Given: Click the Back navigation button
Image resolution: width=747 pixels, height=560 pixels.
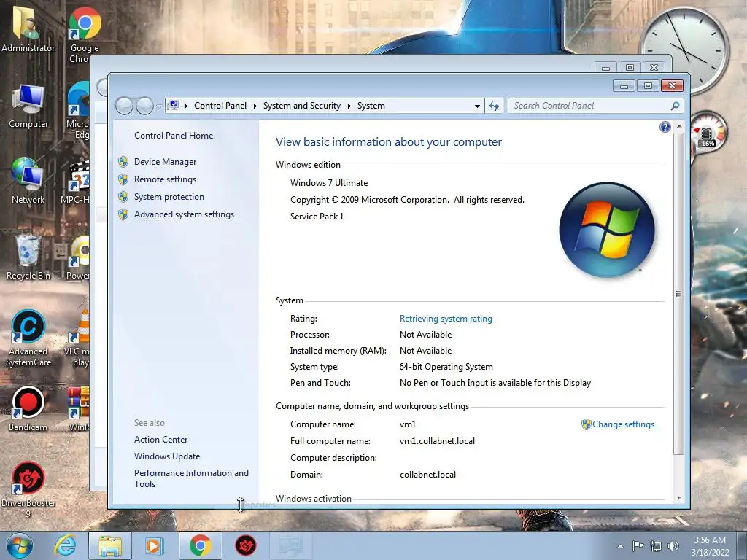Looking at the screenshot, I should tap(124, 106).
